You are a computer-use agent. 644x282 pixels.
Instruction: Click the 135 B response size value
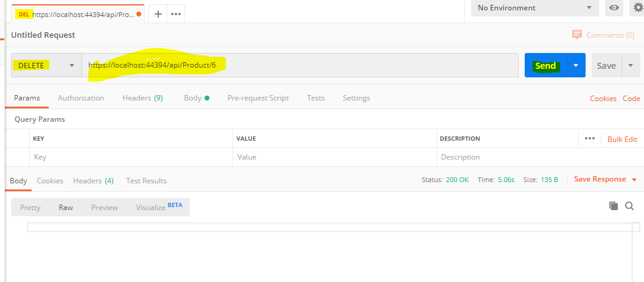pyautogui.click(x=548, y=180)
